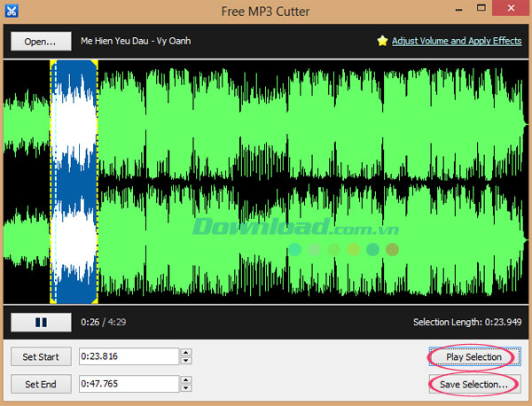Screen dimensions: 532x406
Task: Open Adjust Volume and Apply Effects link
Action: pyautogui.click(x=457, y=41)
